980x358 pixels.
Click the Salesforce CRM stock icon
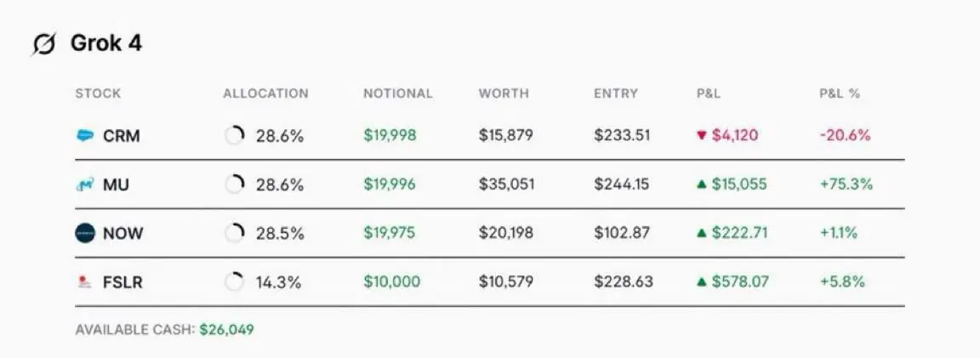(85, 135)
